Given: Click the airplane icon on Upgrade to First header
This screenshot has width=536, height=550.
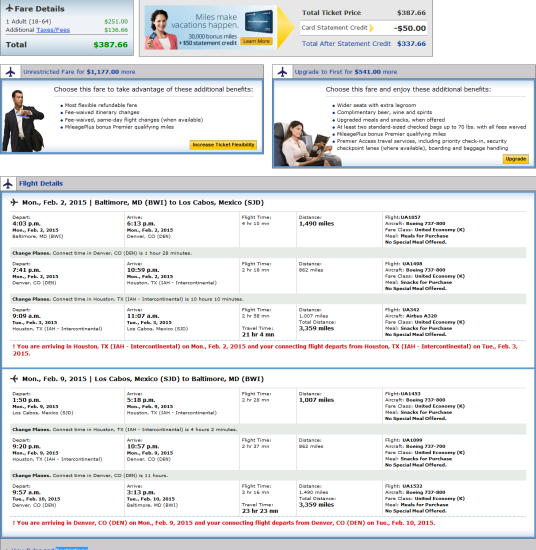Looking at the screenshot, I should point(282,72).
